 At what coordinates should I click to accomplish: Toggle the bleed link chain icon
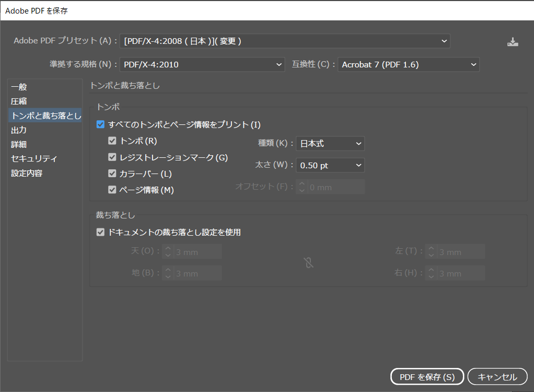(x=309, y=262)
